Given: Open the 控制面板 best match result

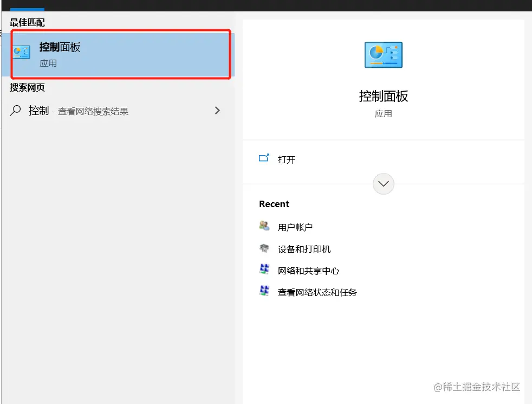Looking at the screenshot, I should point(118,54).
